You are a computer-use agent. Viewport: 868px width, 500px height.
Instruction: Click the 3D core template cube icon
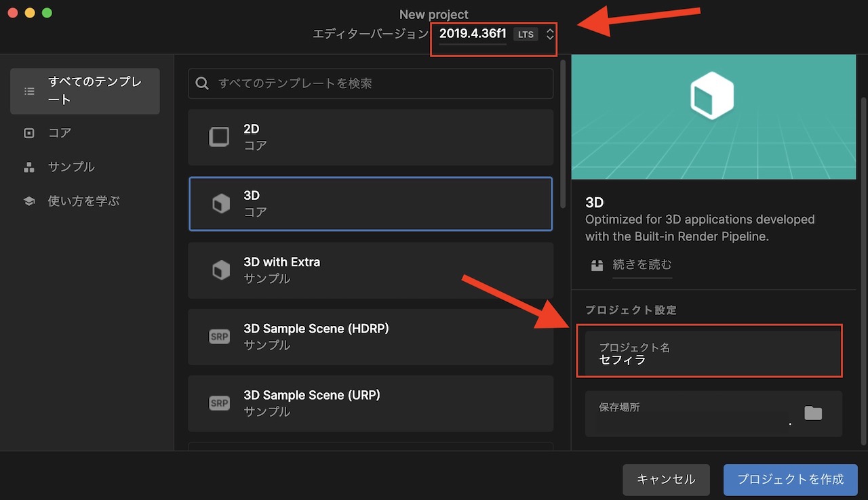click(220, 203)
